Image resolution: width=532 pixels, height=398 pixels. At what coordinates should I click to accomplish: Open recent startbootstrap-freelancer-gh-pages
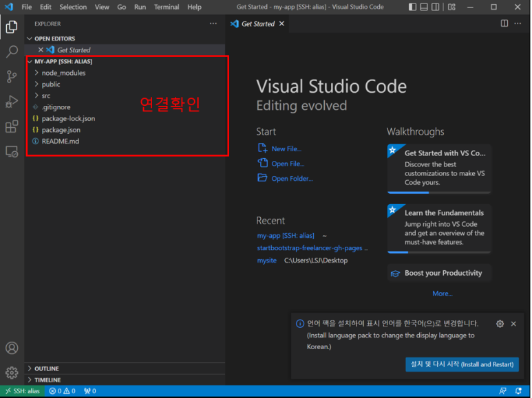click(310, 248)
